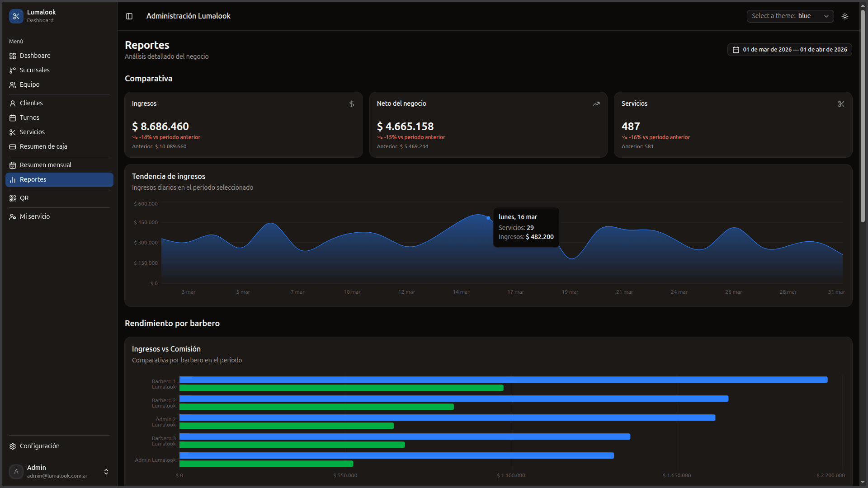Navigate to Servicios in the sidebar
Image resolution: width=868 pixels, height=488 pixels.
[x=59, y=132]
